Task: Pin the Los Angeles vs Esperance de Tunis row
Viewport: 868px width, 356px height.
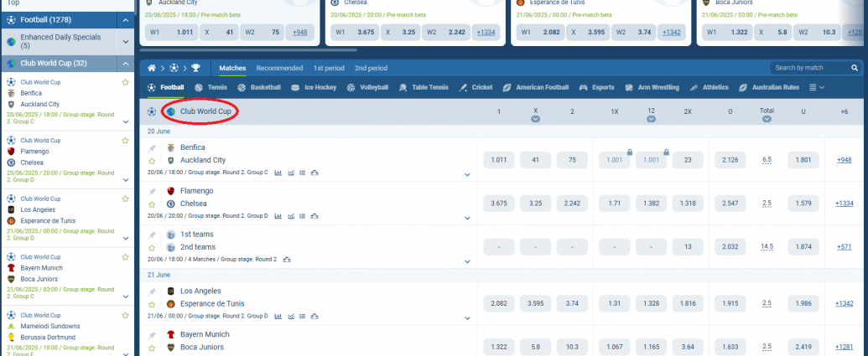Action: click(151, 292)
